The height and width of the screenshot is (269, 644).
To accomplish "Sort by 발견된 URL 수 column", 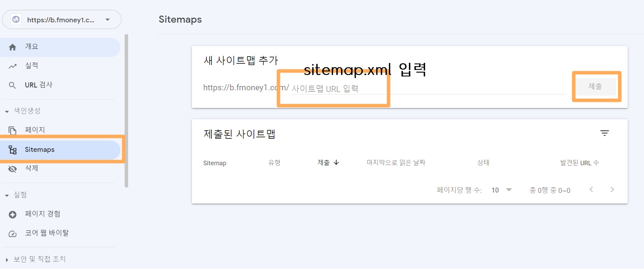I will click(580, 163).
